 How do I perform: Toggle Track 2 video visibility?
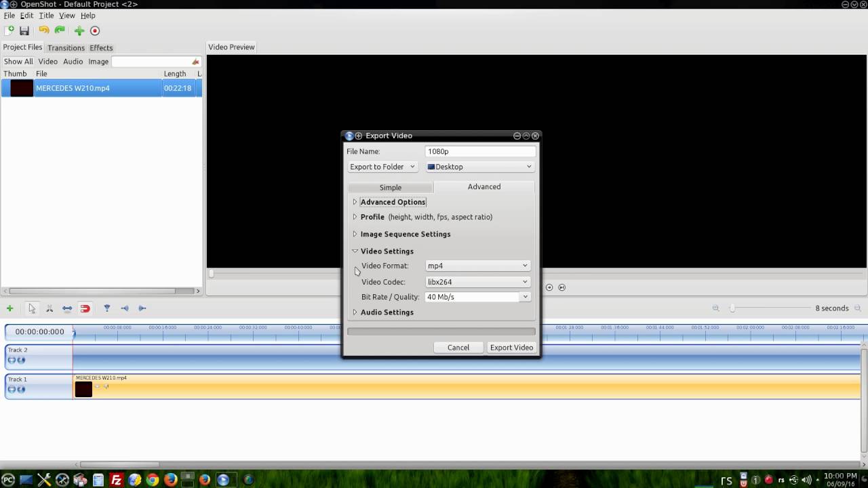tap(12, 360)
